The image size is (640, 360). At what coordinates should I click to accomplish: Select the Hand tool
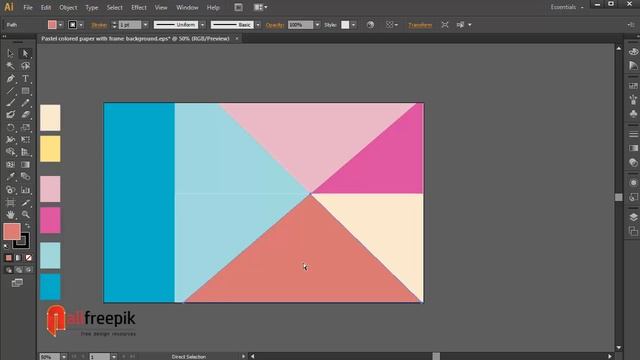[x=11, y=215]
